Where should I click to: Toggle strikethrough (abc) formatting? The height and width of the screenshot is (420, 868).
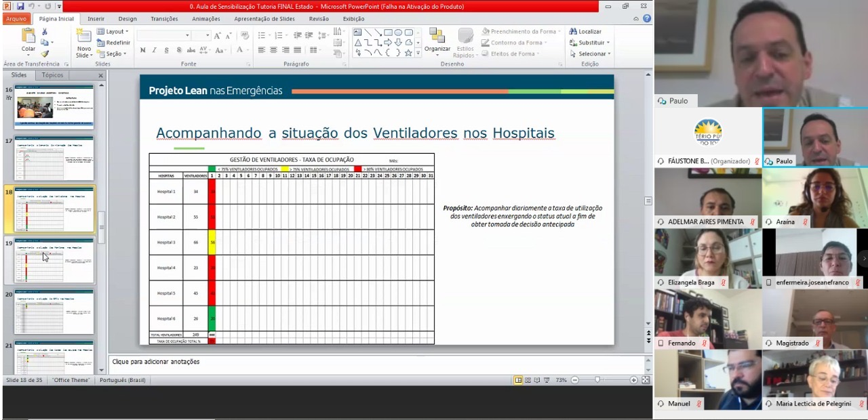point(191,50)
